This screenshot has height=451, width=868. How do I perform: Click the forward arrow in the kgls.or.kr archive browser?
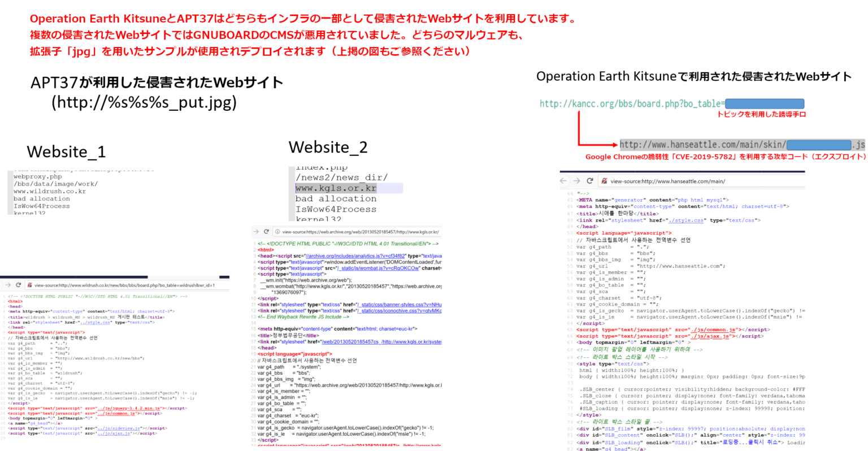coord(256,232)
